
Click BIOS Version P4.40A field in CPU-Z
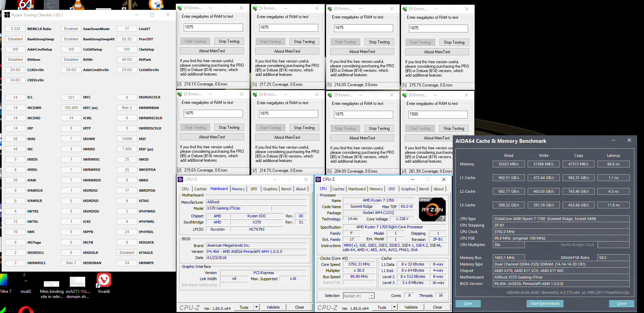[x=256, y=251]
